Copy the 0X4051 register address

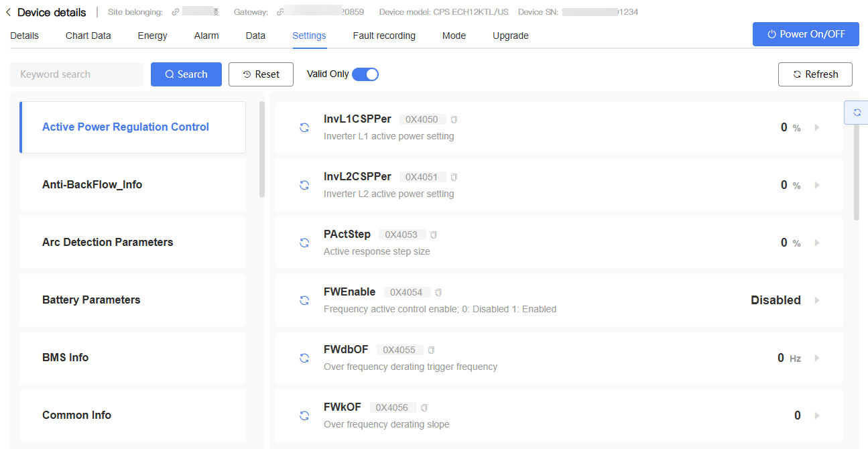point(454,178)
